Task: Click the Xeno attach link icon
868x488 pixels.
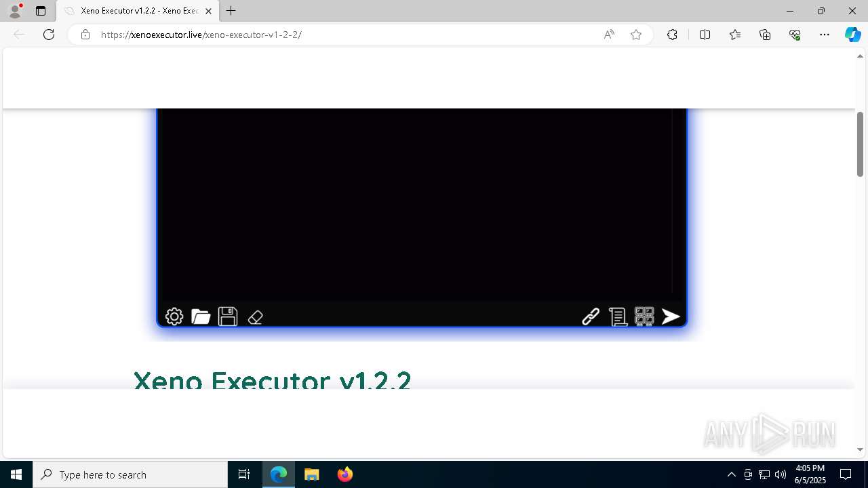Action: pyautogui.click(x=591, y=317)
